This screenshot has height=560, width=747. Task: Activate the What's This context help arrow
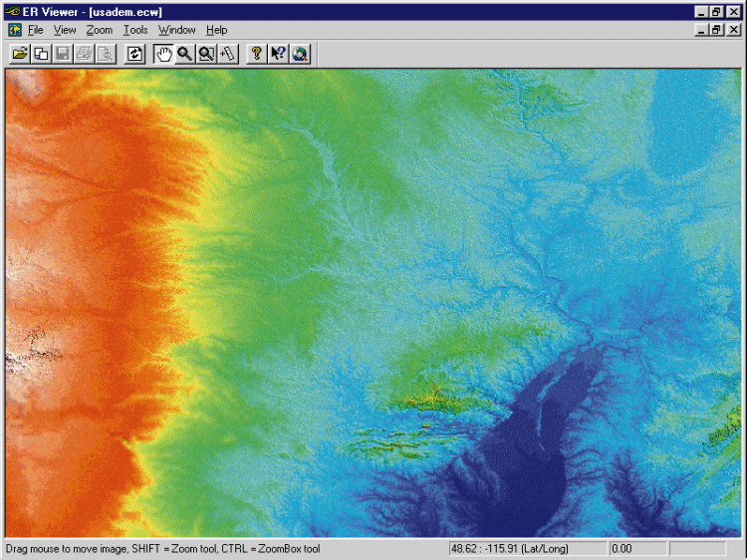click(x=278, y=54)
